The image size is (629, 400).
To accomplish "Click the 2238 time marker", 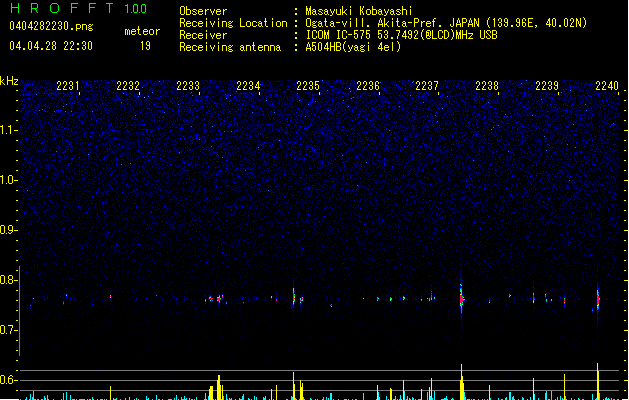I will (x=487, y=86).
